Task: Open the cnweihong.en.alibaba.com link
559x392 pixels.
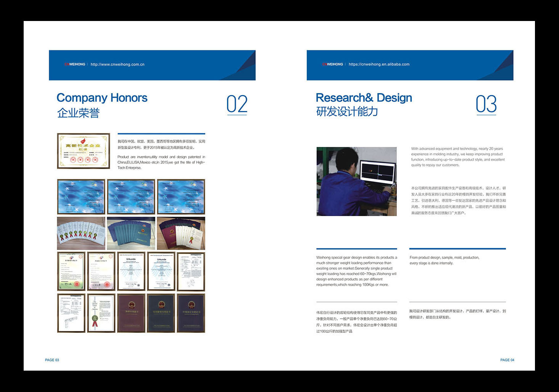Action: [x=379, y=65]
